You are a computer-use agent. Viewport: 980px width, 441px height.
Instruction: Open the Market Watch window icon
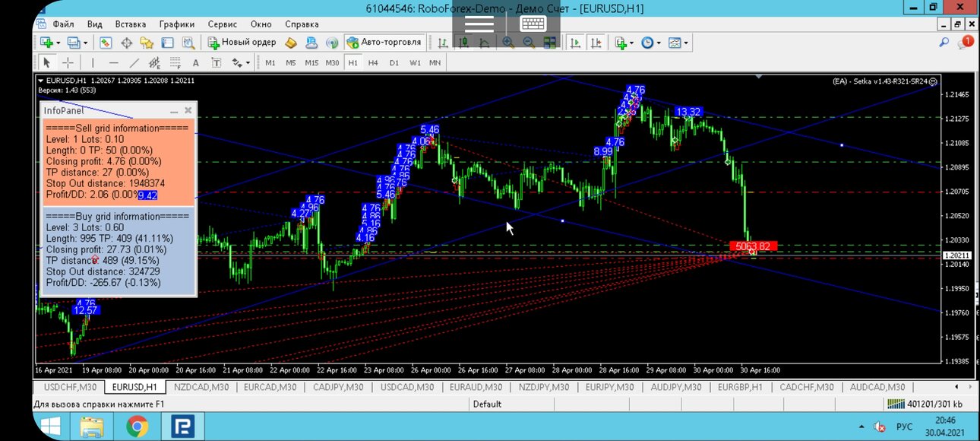(x=106, y=43)
